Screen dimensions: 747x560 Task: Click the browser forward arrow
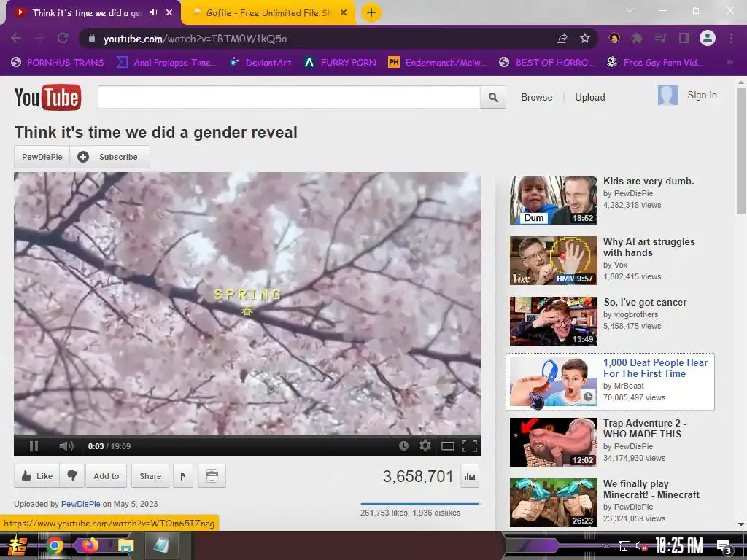click(39, 38)
